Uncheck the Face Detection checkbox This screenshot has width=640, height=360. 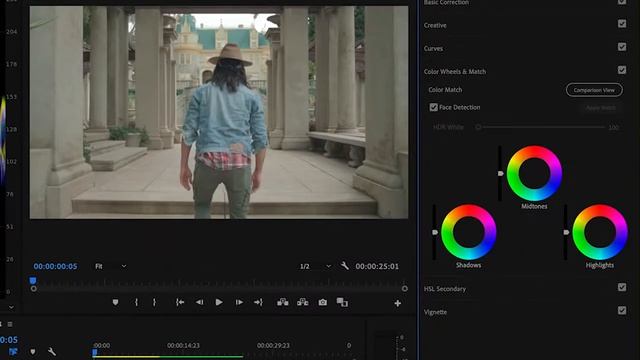click(x=433, y=107)
